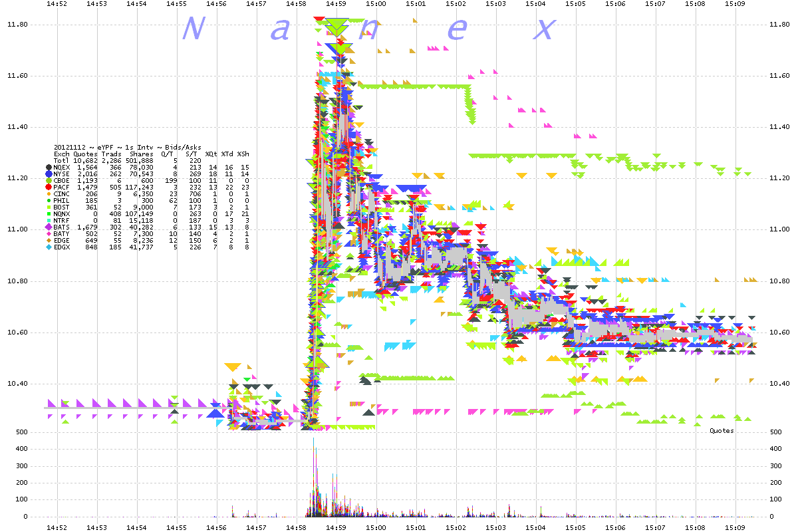Click total shares value '501,888'

tap(140, 160)
